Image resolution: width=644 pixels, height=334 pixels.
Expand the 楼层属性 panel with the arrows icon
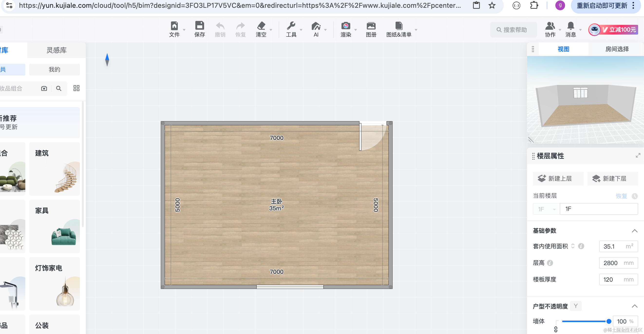point(638,156)
